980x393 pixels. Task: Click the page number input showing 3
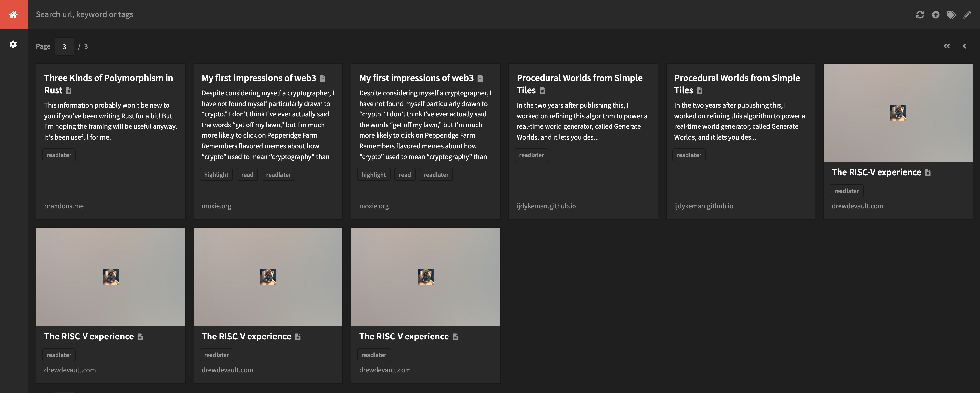64,46
